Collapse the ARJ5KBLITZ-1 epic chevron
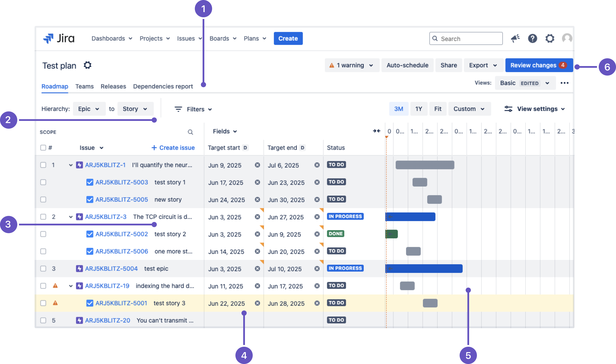Image resolution: width=616 pixels, height=364 pixels. [x=71, y=165]
